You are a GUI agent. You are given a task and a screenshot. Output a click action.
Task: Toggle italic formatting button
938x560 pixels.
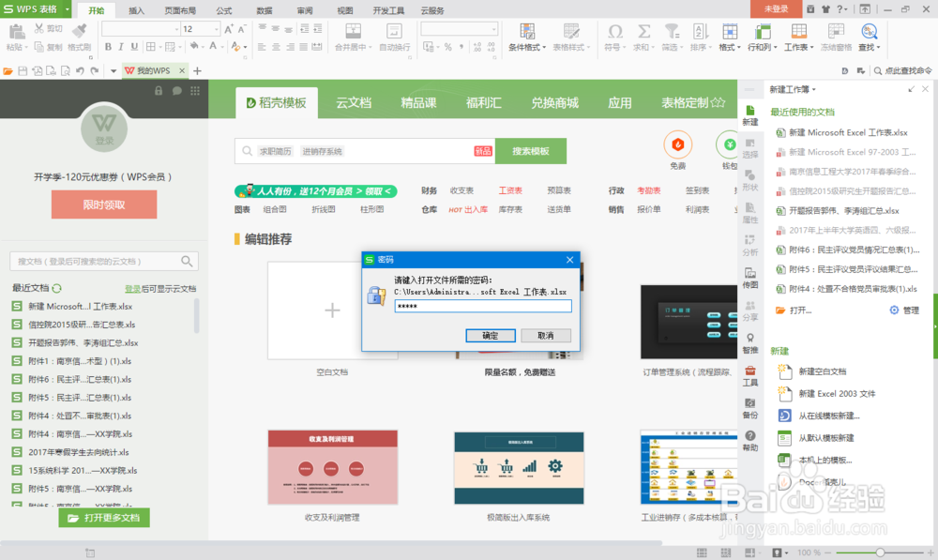tap(121, 47)
